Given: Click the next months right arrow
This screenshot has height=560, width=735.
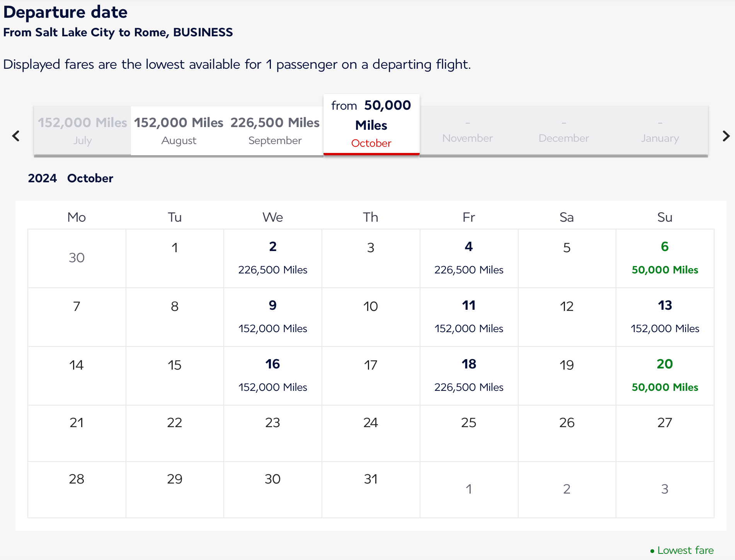Looking at the screenshot, I should pos(726,136).
